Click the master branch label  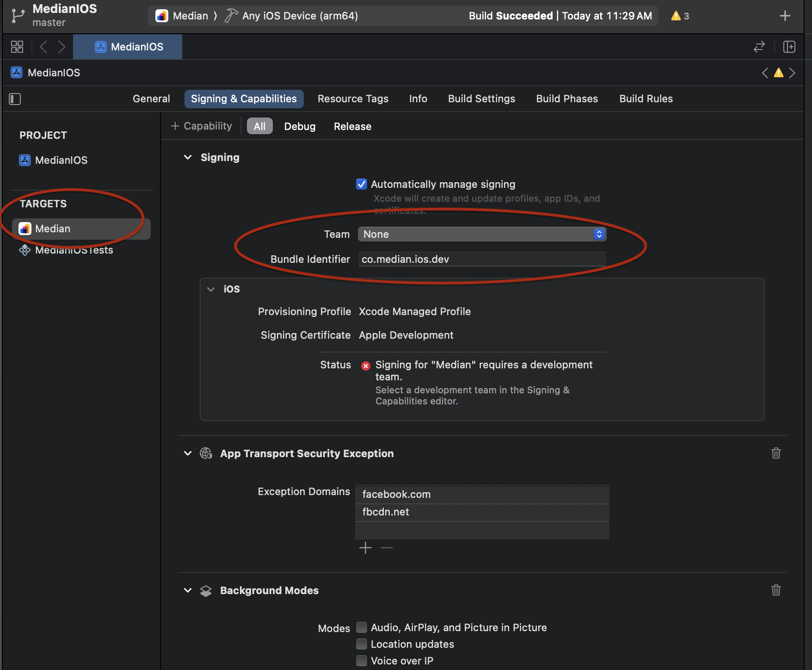point(49,22)
